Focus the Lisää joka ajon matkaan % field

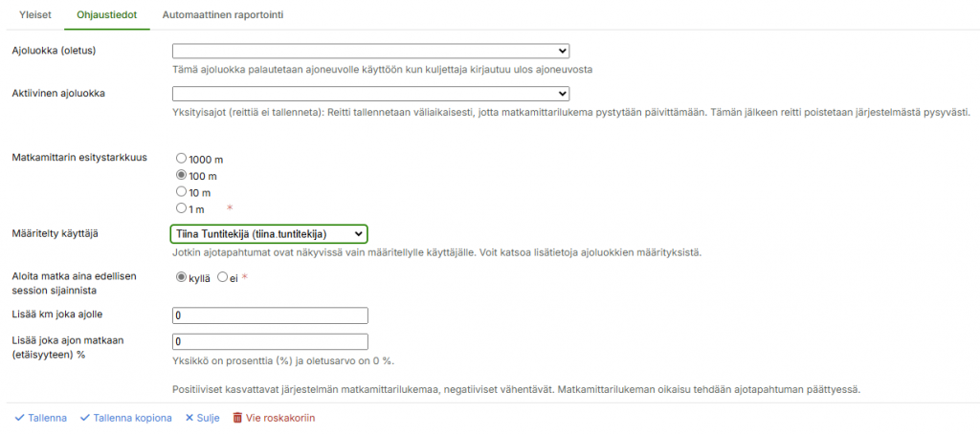tap(269, 341)
